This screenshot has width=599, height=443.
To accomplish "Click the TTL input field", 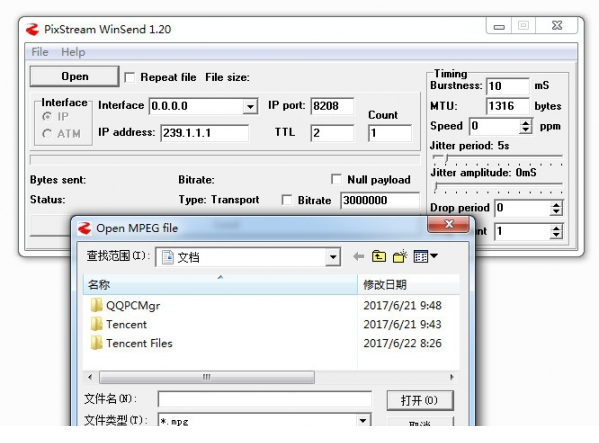I will [332, 133].
